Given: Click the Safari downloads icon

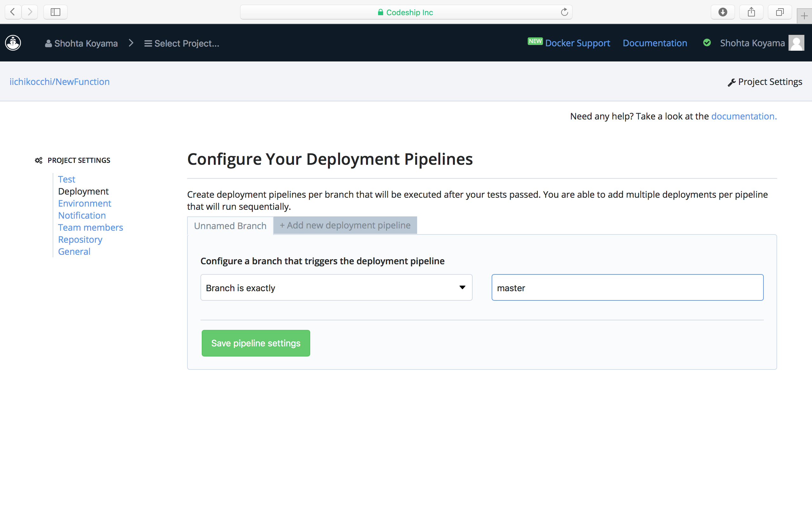Looking at the screenshot, I should (x=723, y=12).
